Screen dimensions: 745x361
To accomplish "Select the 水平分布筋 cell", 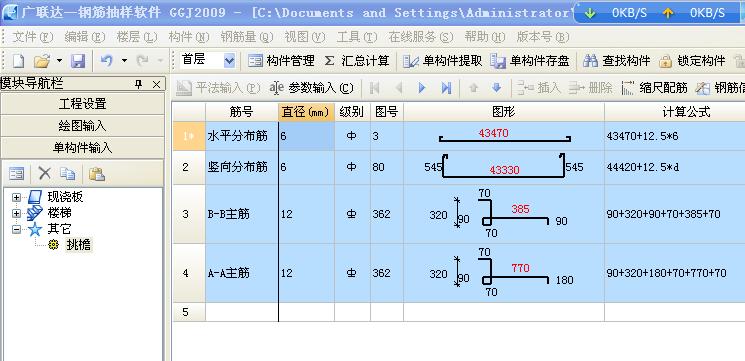I will 242,136.
